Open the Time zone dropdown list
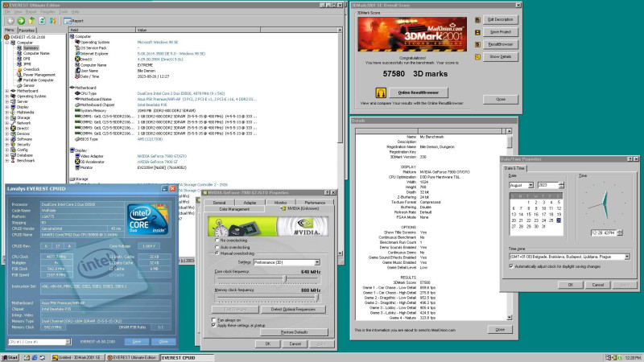 pyautogui.click(x=627, y=257)
